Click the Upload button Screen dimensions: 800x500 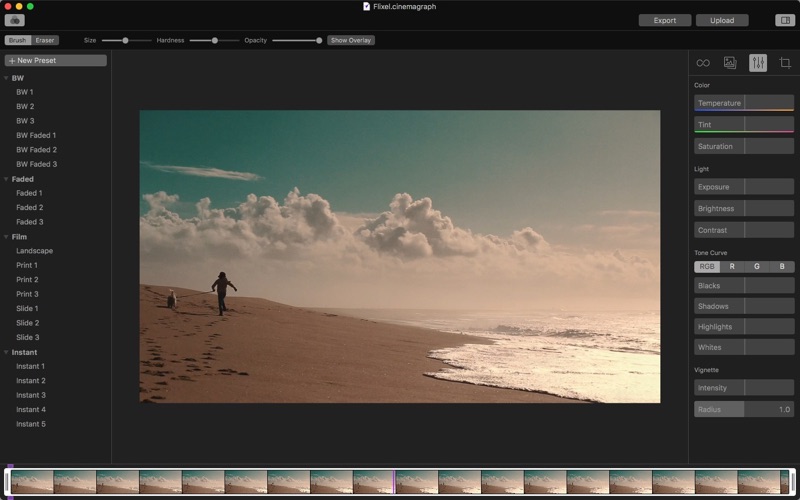click(x=722, y=20)
